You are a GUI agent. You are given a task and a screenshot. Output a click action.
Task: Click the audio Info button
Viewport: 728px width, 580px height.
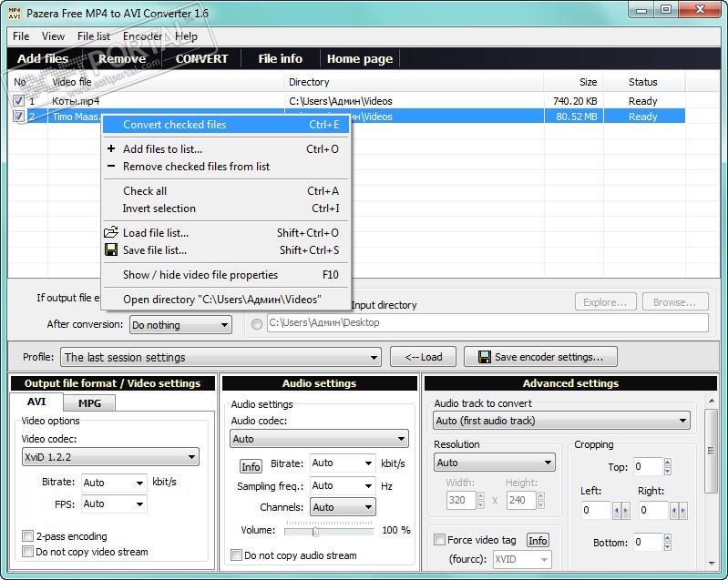251,466
